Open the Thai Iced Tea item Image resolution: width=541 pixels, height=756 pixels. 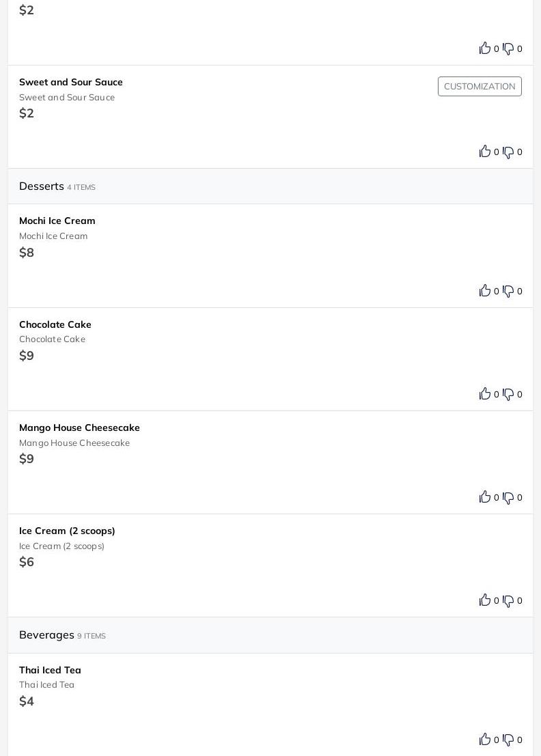(270, 704)
